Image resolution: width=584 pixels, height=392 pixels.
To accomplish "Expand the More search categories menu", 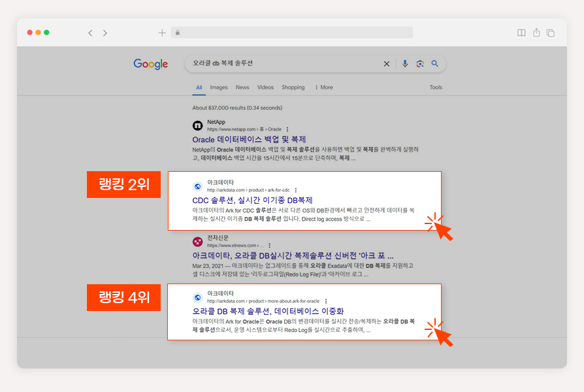I will click(324, 87).
